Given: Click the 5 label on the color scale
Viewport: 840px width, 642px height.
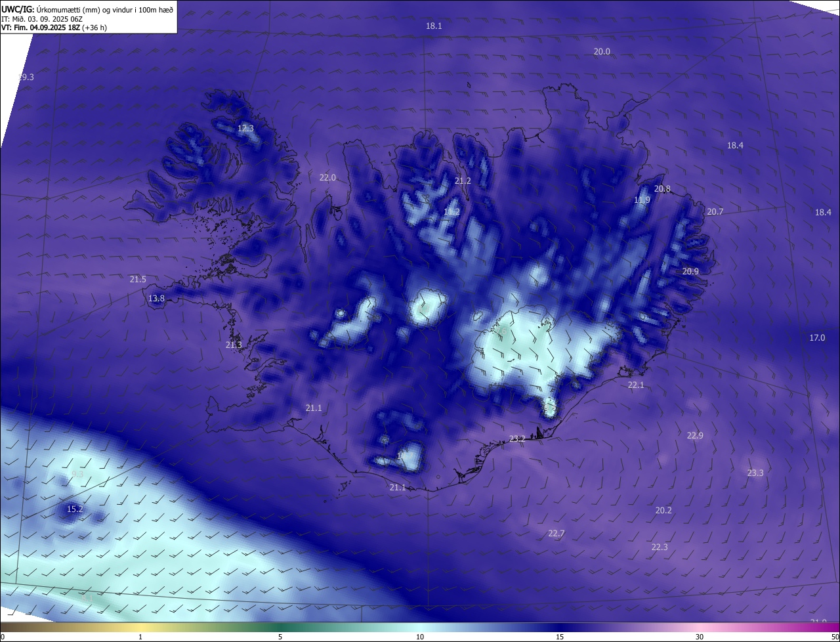Looking at the screenshot, I should pyautogui.click(x=280, y=637).
